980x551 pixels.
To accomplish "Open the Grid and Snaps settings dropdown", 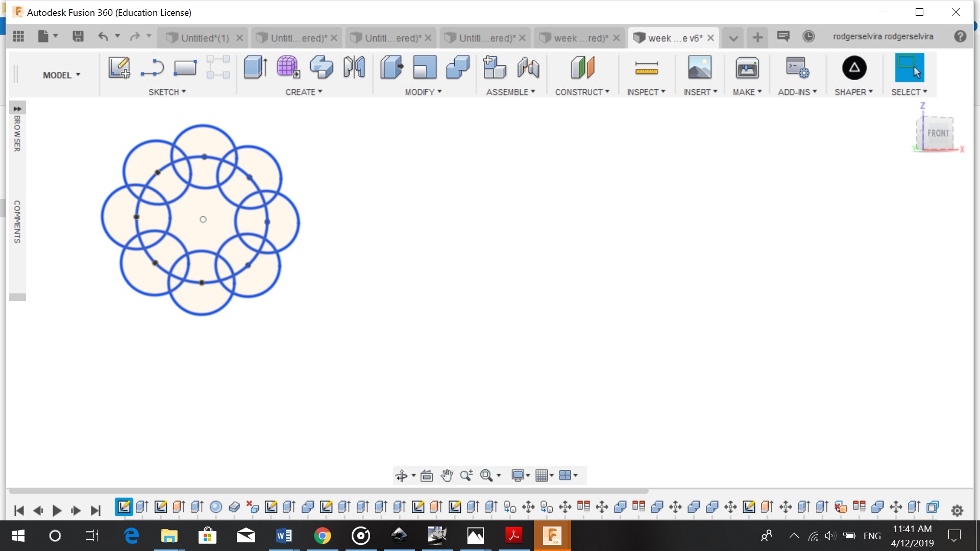I will point(544,475).
